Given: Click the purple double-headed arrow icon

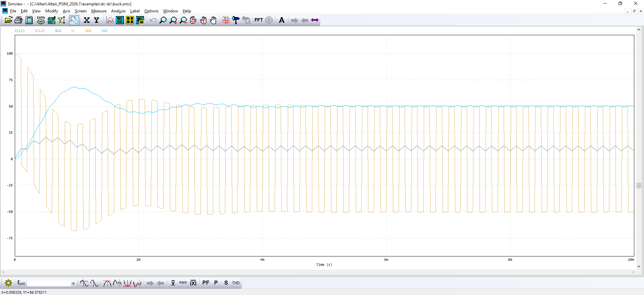Looking at the screenshot, I should [315, 20].
